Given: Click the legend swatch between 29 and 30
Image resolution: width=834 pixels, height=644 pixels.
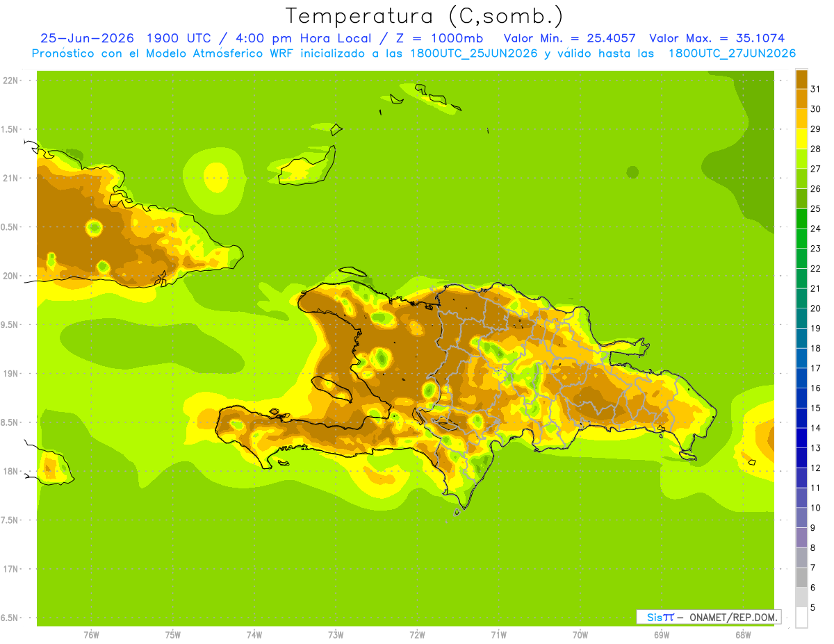Looking at the screenshot, I should (801, 119).
